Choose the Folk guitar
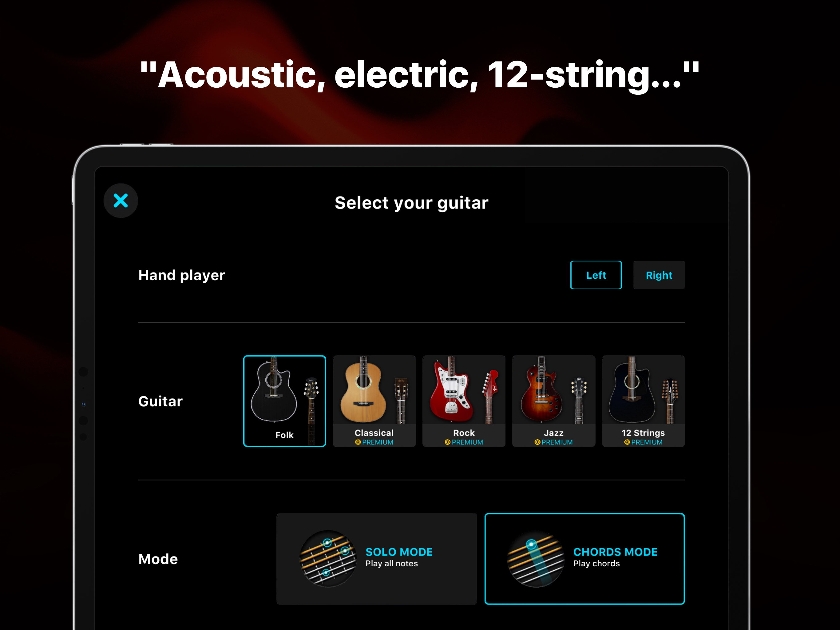 click(284, 401)
